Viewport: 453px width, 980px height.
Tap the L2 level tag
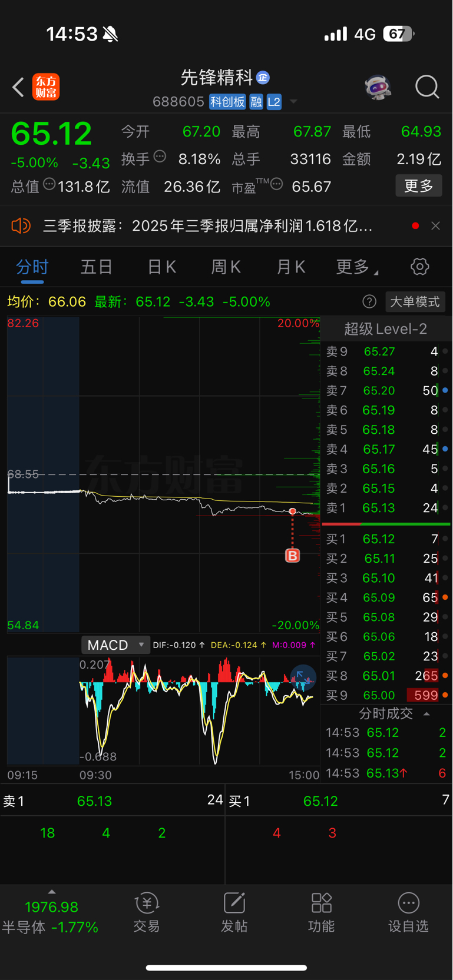click(274, 102)
